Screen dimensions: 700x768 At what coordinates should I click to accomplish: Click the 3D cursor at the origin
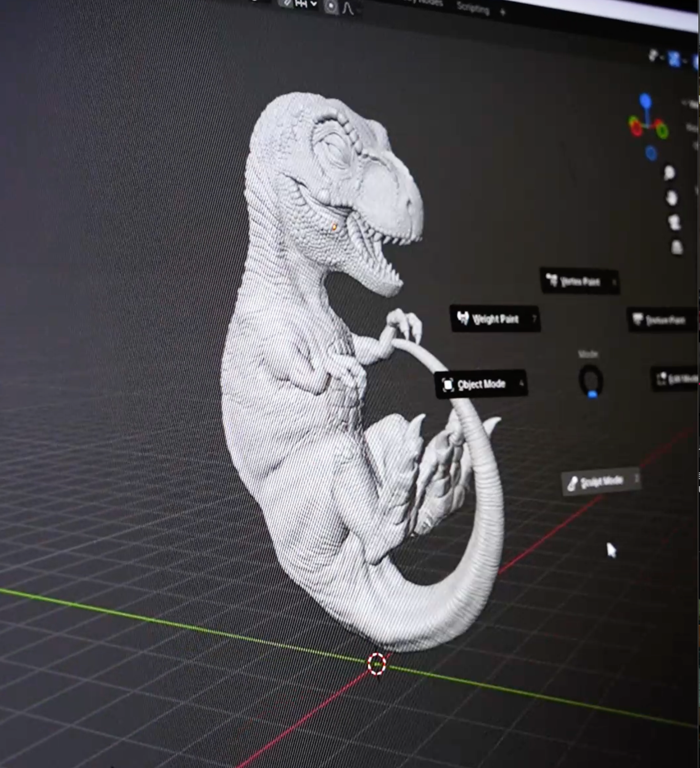[x=377, y=664]
